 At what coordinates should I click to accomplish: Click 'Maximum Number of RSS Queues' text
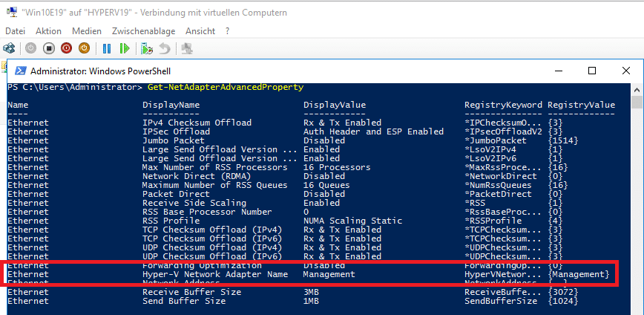(x=215, y=185)
